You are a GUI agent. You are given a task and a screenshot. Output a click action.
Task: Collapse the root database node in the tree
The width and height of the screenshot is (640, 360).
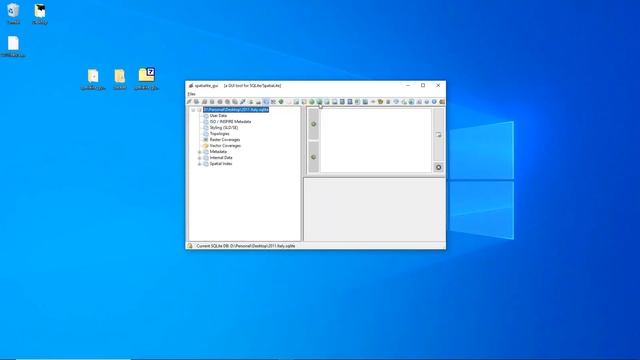pyautogui.click(x=193, y=110)
